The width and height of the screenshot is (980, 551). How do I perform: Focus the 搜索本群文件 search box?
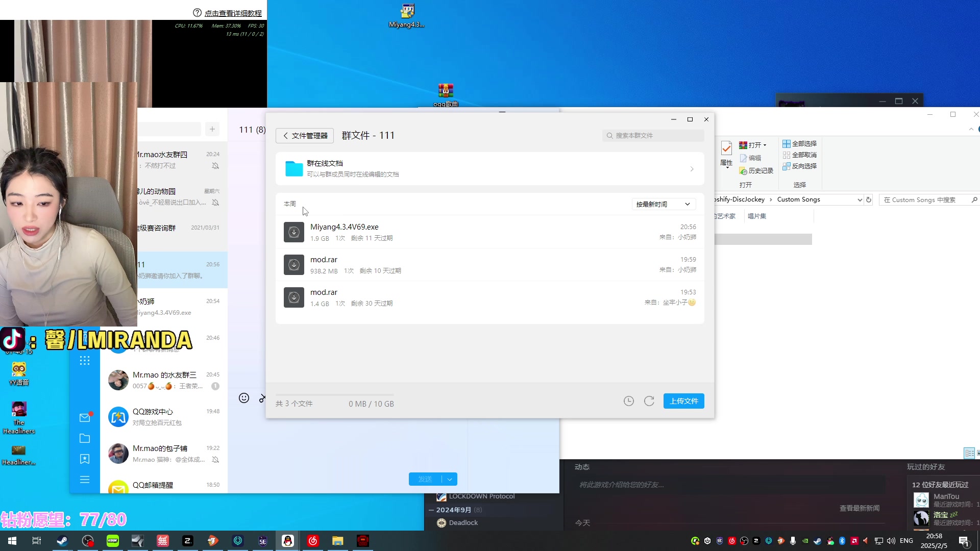[653, 136]
